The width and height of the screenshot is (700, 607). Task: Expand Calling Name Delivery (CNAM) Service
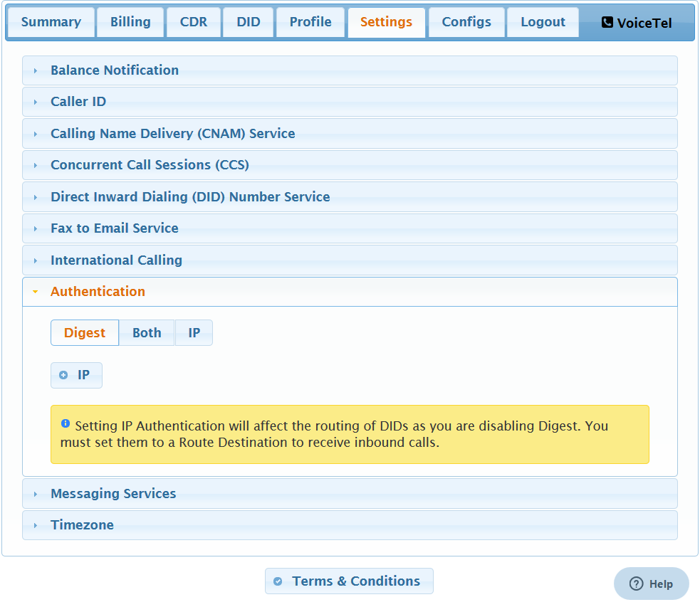350,133
